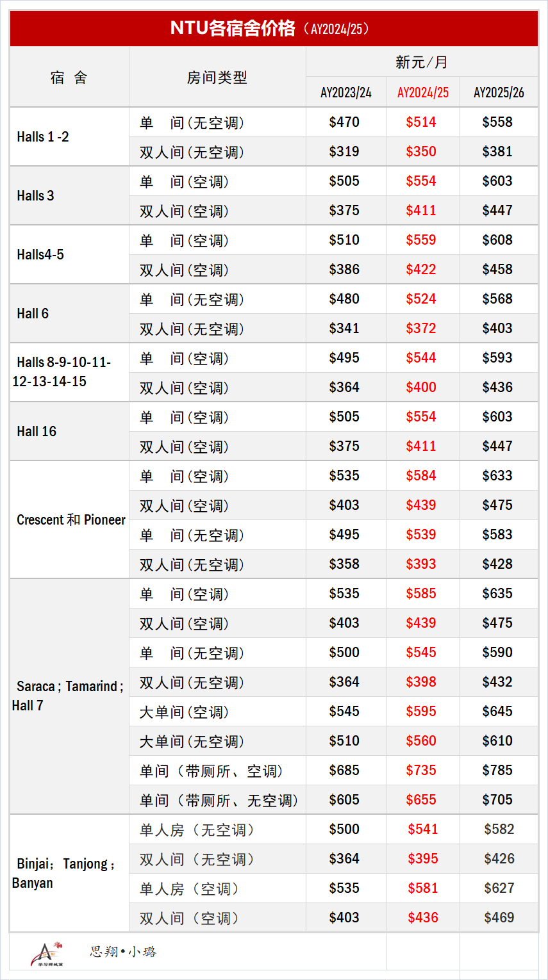
Task: Click the 大单间(空调) room type cell
Action: pos(217,712)
